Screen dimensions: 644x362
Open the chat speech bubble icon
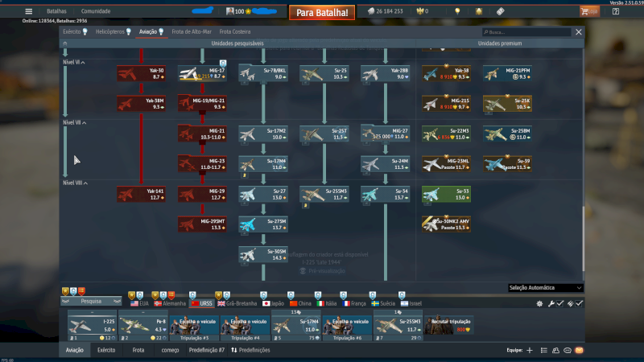pyautogui.click(x=567, y=351)
